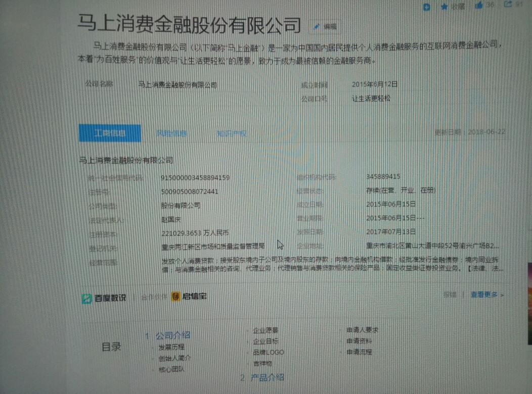Click the blue plus icon beside 收藏
The height and width of the screenshot is (394, 532).
(x=427, y=7)
